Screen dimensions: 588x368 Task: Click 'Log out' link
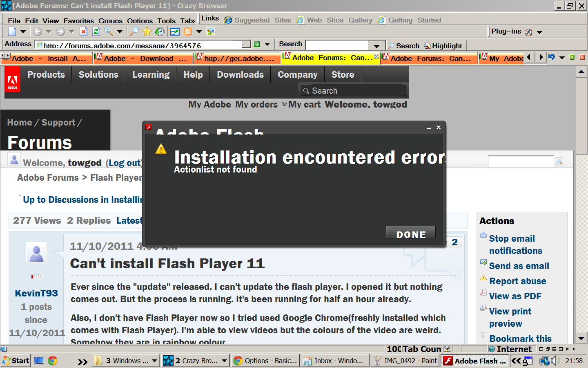125,163
